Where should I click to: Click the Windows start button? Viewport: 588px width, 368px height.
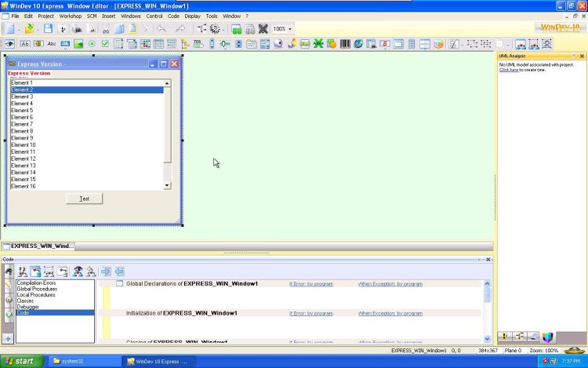(x=22, y=361)
